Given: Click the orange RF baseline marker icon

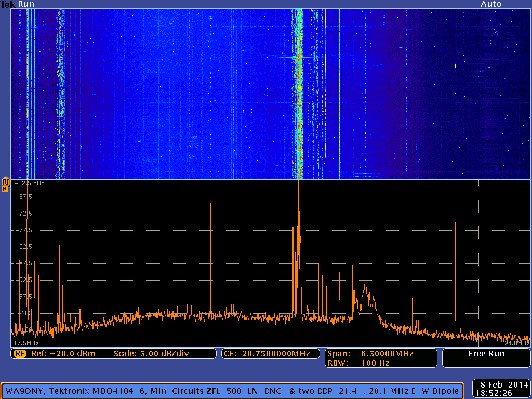Looking at the screenshot, I should [x=5, y=184].
